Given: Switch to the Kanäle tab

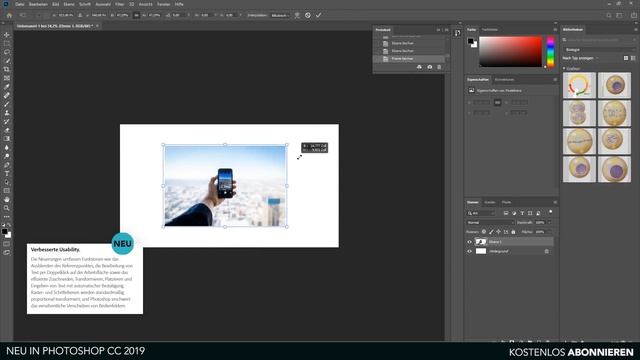Looking at the screenshot, I should pos(489,202).
